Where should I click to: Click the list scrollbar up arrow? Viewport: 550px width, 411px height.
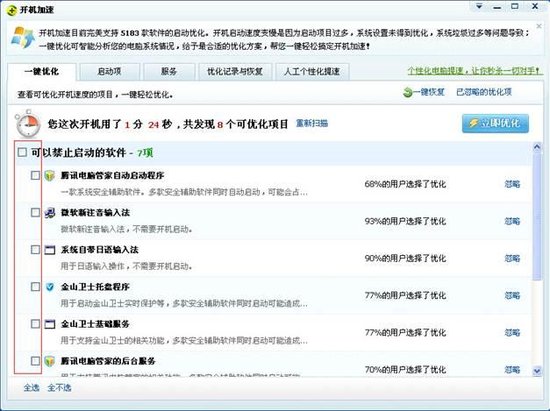pyautogui.click(x=537, y=147)
